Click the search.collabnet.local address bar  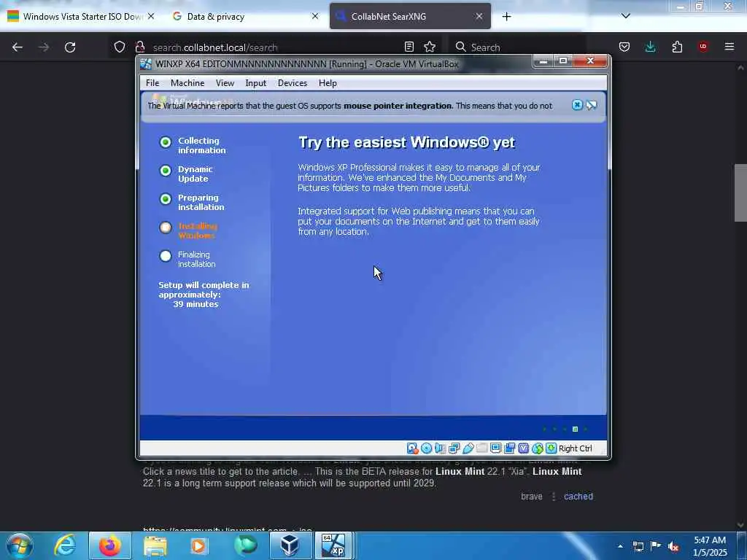click(276, 47)
